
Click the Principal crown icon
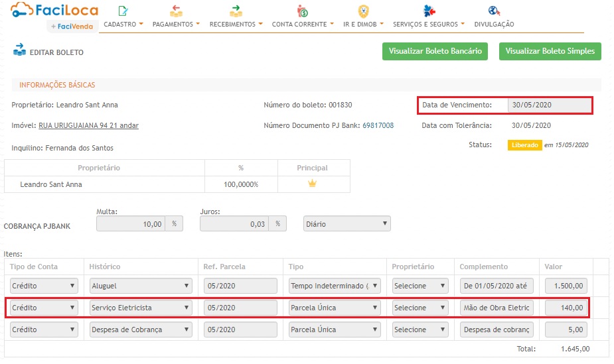(x=313, y=184)
